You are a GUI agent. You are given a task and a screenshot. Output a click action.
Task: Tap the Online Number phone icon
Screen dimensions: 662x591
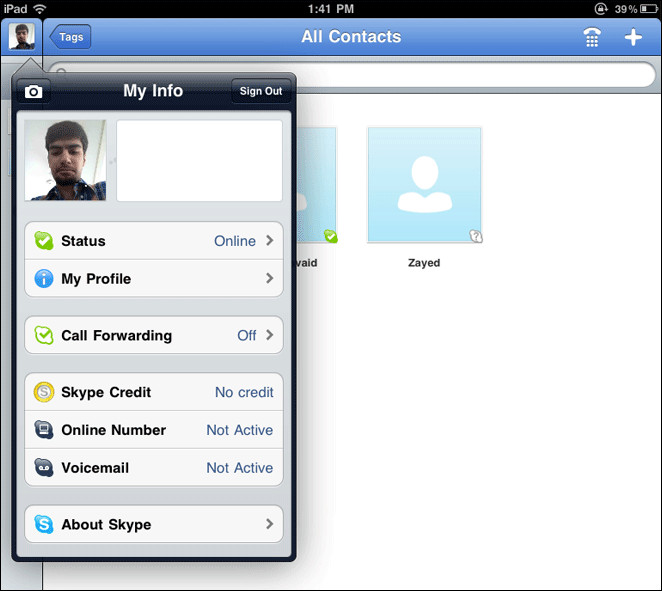pyautogui.click(x=43, y=430)
